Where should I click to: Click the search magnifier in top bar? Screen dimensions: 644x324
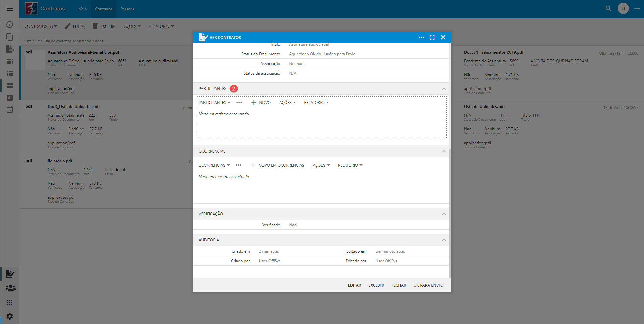(x=608, y=9)
